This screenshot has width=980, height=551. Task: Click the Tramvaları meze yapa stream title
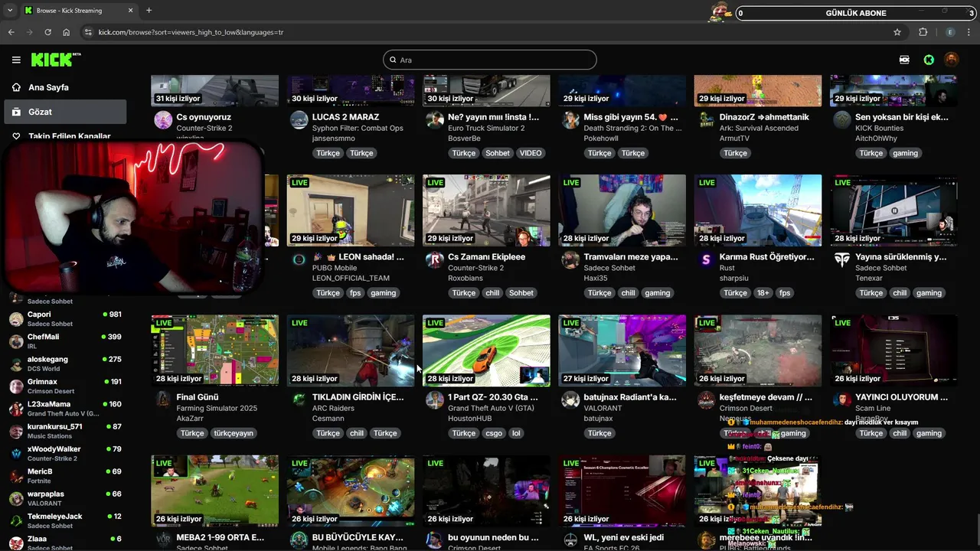click(x=631, y=257)
